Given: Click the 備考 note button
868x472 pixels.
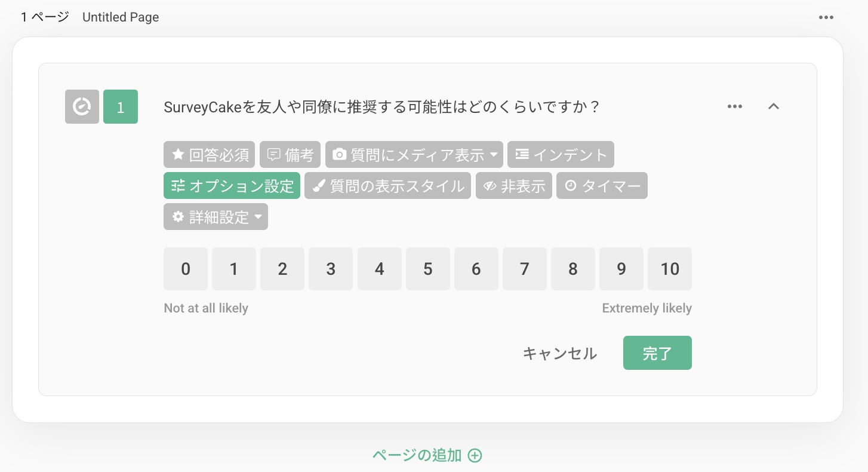Looking at the screenshot, I should pos(290,155).
